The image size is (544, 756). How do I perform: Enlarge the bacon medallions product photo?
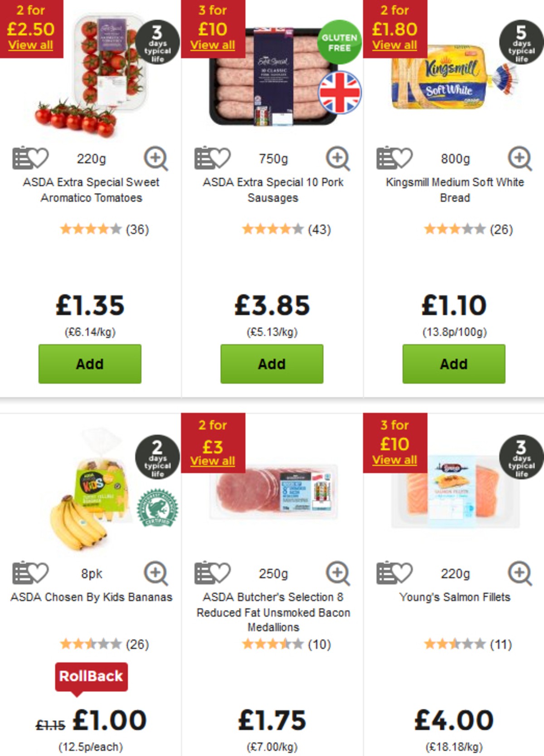338,573
